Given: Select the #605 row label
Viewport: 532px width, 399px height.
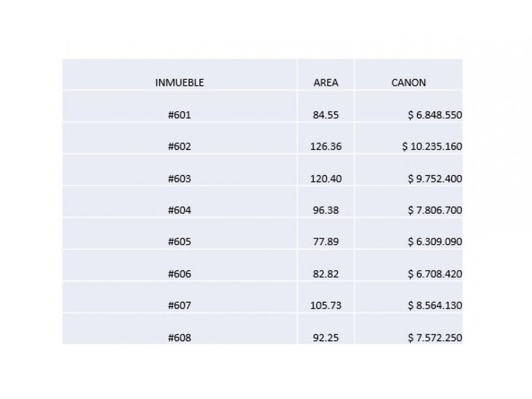Looking at the screenshot, I should 179,242.
